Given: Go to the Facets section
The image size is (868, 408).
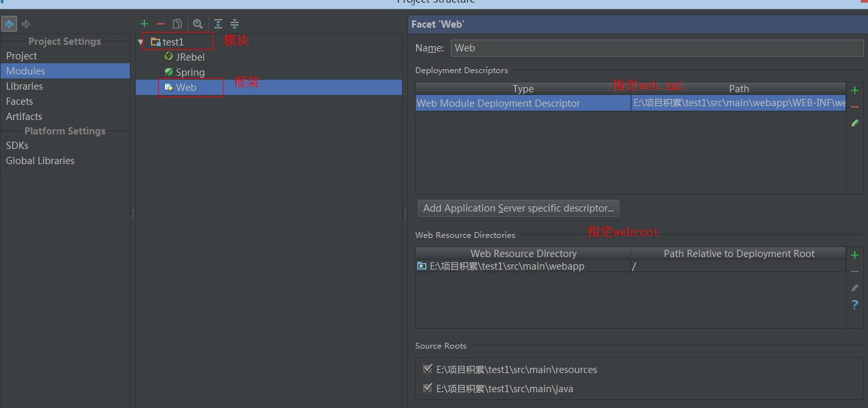Looking at the screenshot, I should coord(20,102).
